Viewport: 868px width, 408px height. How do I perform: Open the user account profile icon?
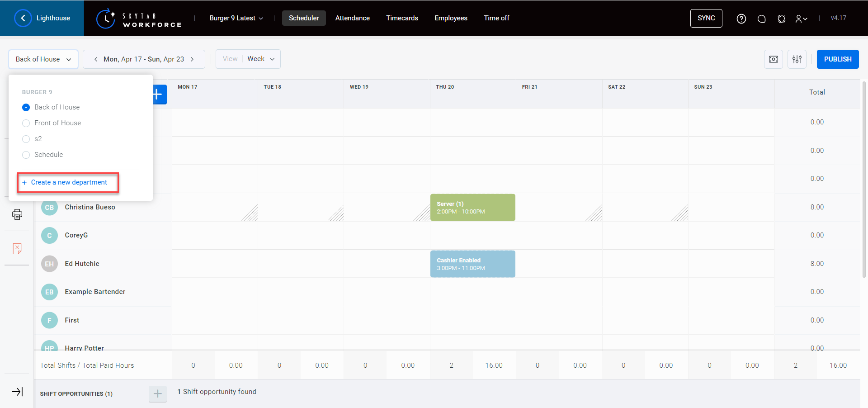coord(801,19)
